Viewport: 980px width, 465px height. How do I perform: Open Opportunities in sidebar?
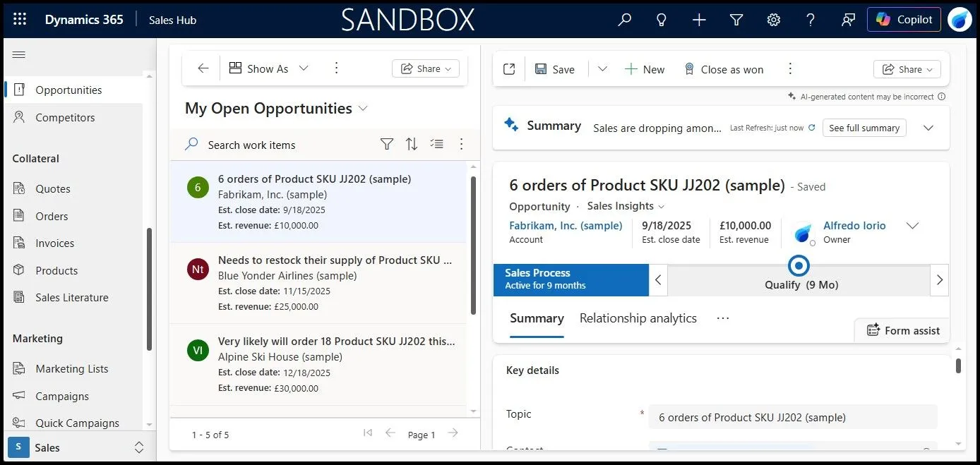point(73,90)
